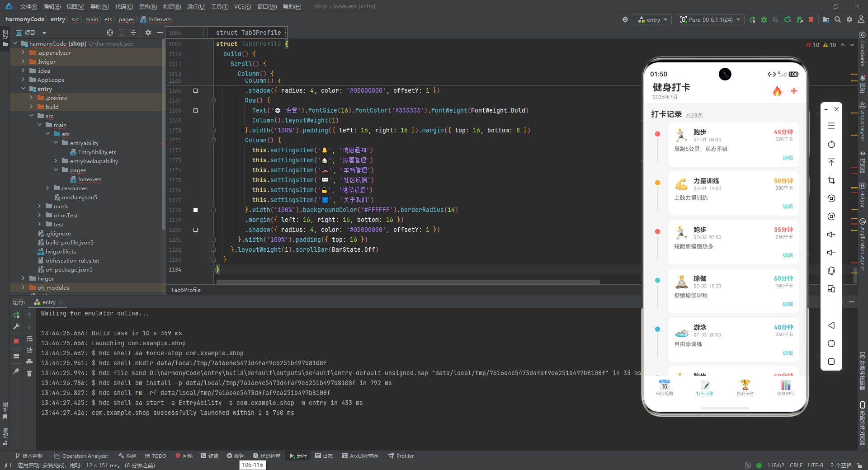
Task: Switch to the TODO tool window tab
Action: coord(156,456)
